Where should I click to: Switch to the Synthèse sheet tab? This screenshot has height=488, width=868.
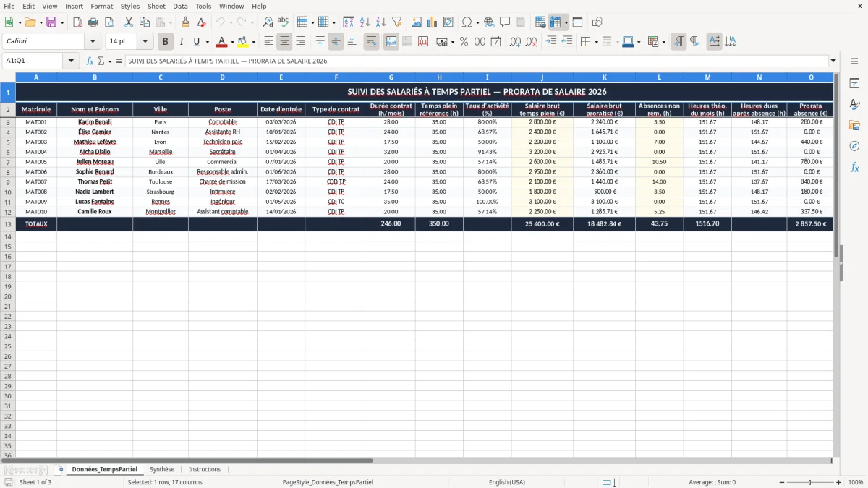pos(162,469)
